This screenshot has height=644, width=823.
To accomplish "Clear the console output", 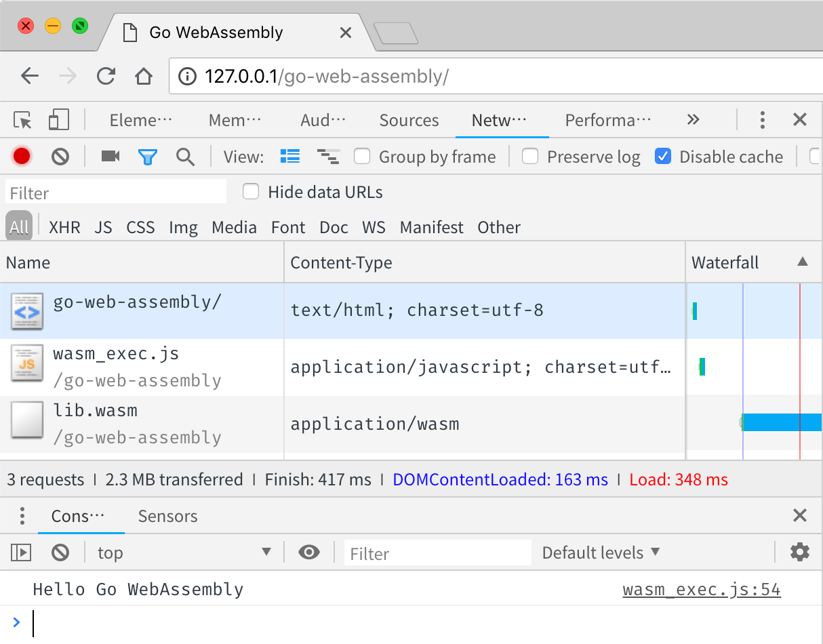I will [x=60, y=552].
